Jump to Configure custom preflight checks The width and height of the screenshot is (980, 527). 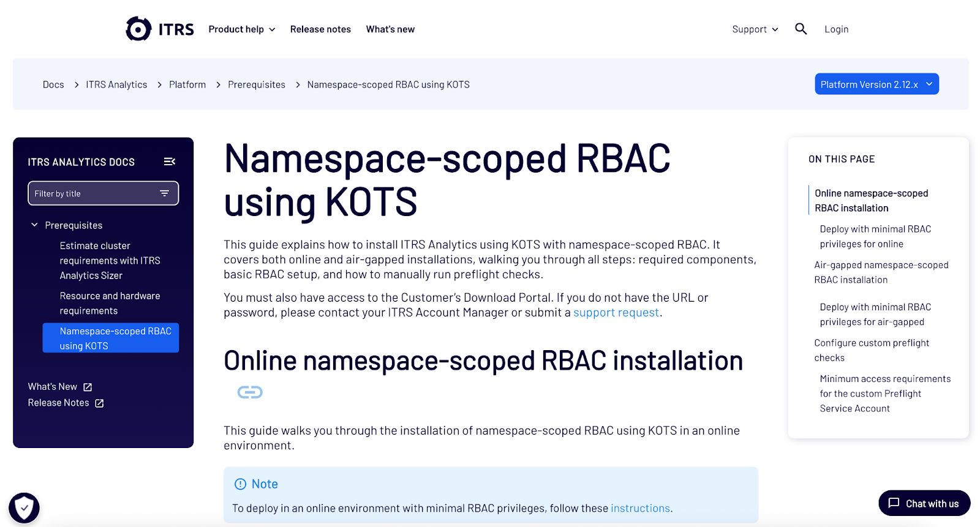872,350
